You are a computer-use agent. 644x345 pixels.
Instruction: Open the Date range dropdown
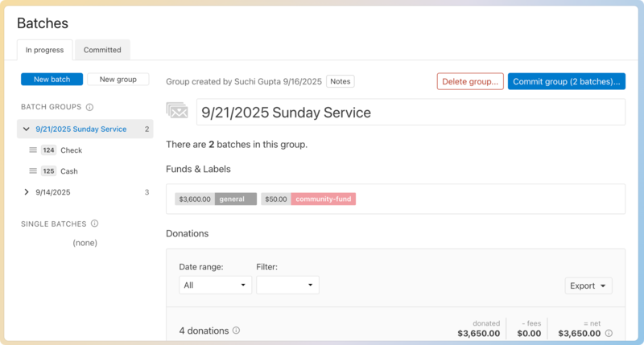point(215,285)
